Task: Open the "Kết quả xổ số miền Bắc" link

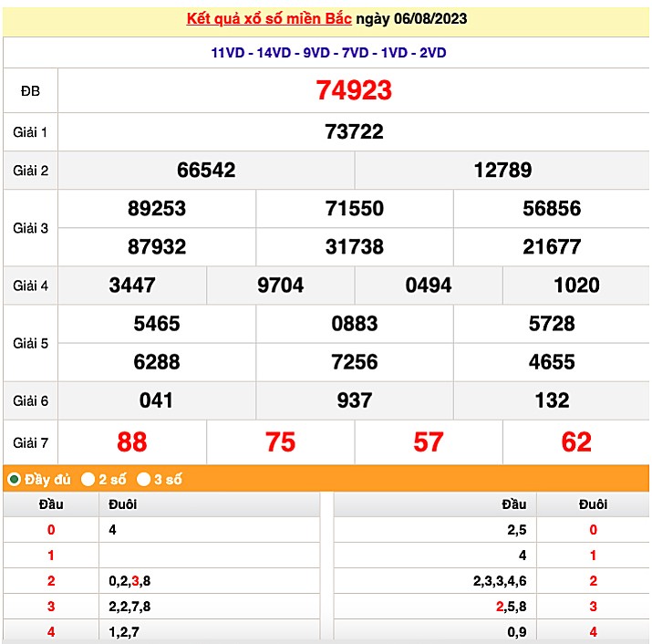Action: (269, 19)
